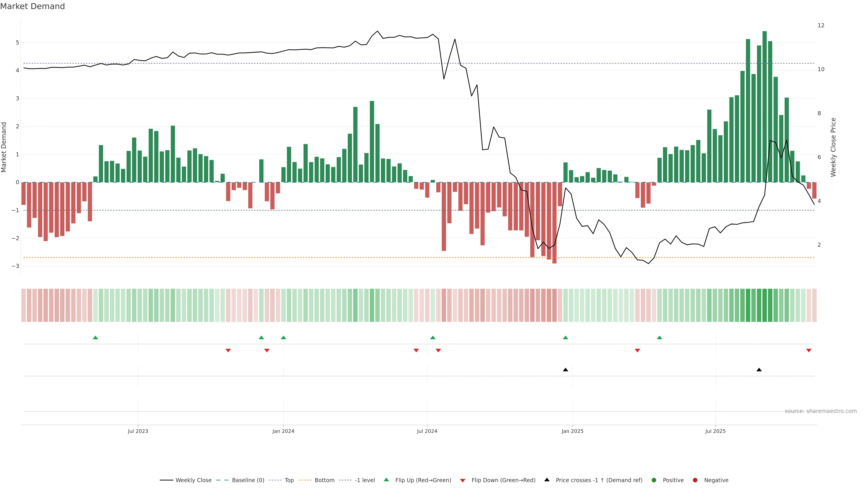Click the black Price crosses -1 legend triangle
This screenshot has height=488, width=868.
coord(547,480)
